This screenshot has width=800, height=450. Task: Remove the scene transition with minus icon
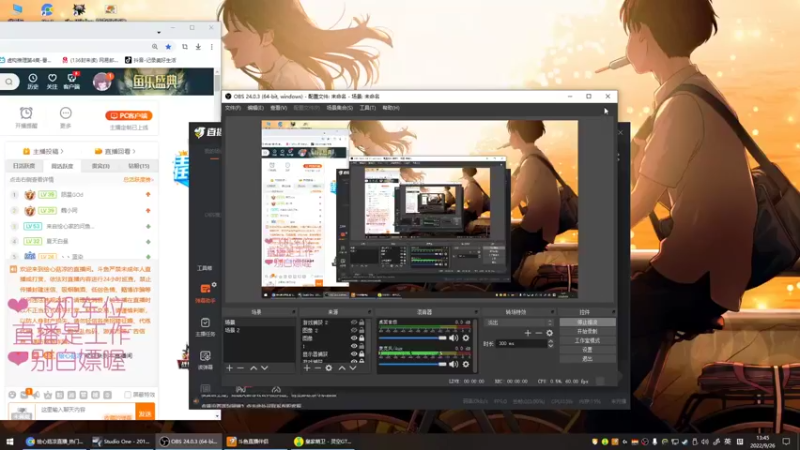point(538,333)
